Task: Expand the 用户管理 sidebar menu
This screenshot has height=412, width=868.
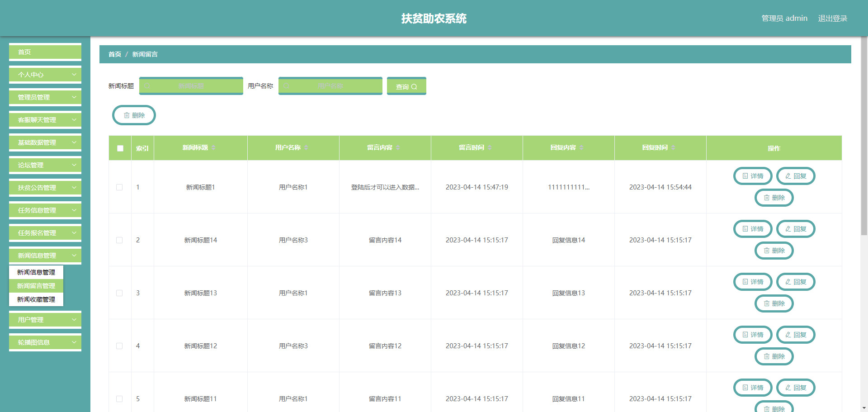Action: 45,320
